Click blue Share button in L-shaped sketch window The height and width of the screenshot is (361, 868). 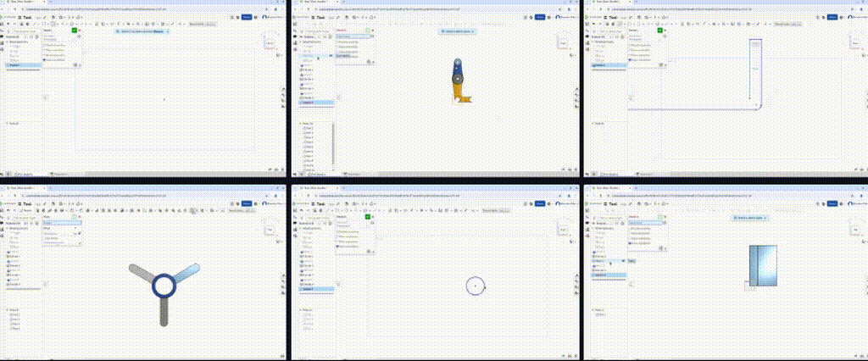pos(832,16)
